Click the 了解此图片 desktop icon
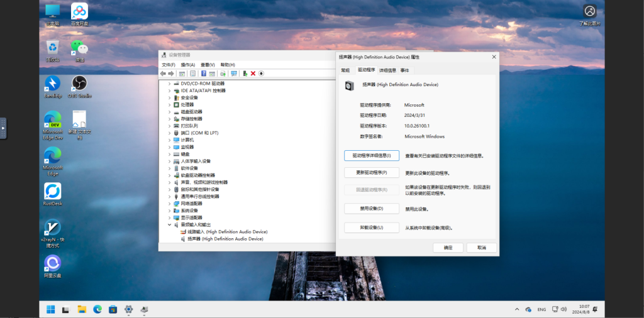644x318 pixels. click(x=590, y=14)
